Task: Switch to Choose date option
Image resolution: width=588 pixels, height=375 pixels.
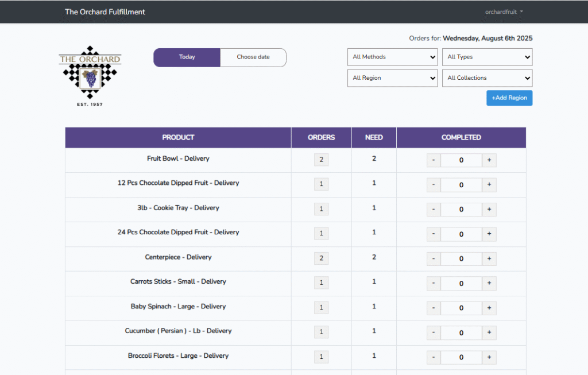Action: 253,57
